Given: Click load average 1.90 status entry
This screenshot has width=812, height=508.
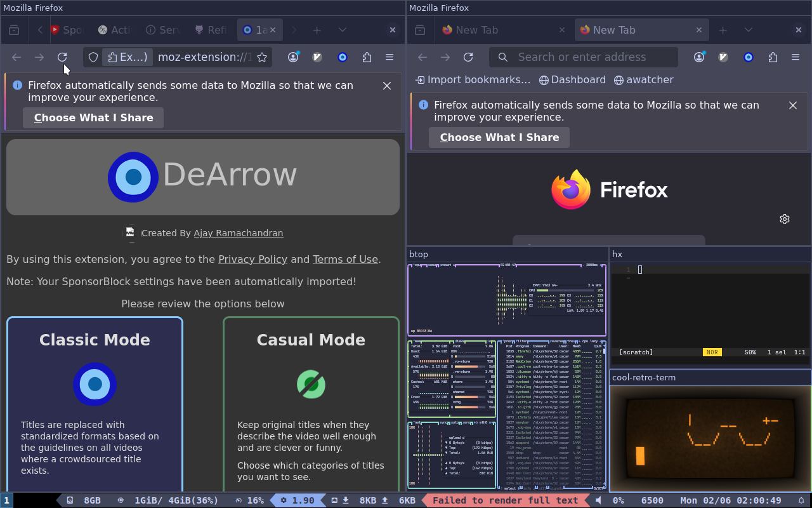Looking at the screenshot, I should (298, 500).
